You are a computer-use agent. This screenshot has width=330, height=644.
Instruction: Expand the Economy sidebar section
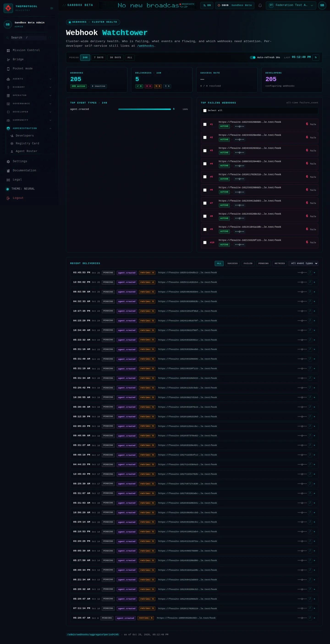(x=29, y=87)
